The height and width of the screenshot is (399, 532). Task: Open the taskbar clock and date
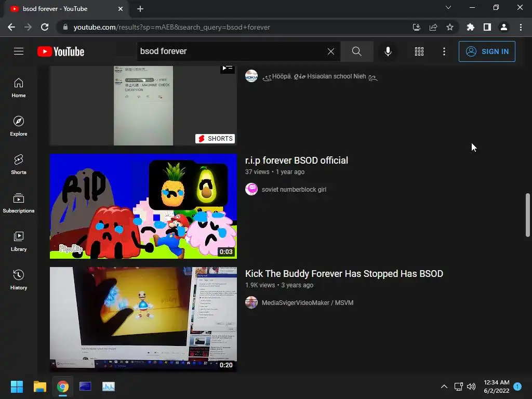coord(496,387)
